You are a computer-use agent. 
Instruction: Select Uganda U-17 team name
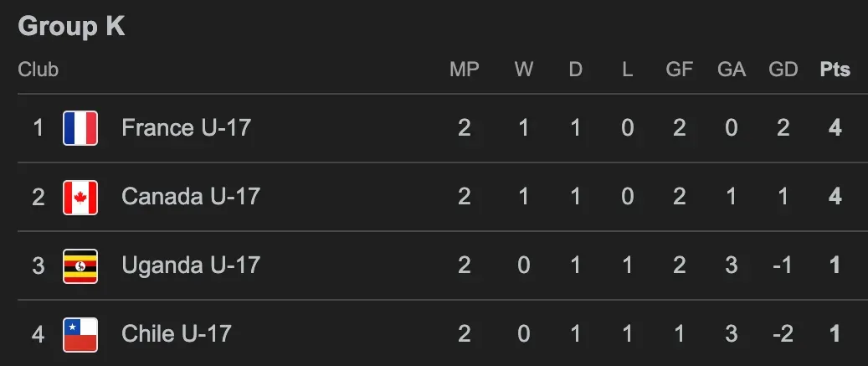pyautogui.click(x=191, y=265)
